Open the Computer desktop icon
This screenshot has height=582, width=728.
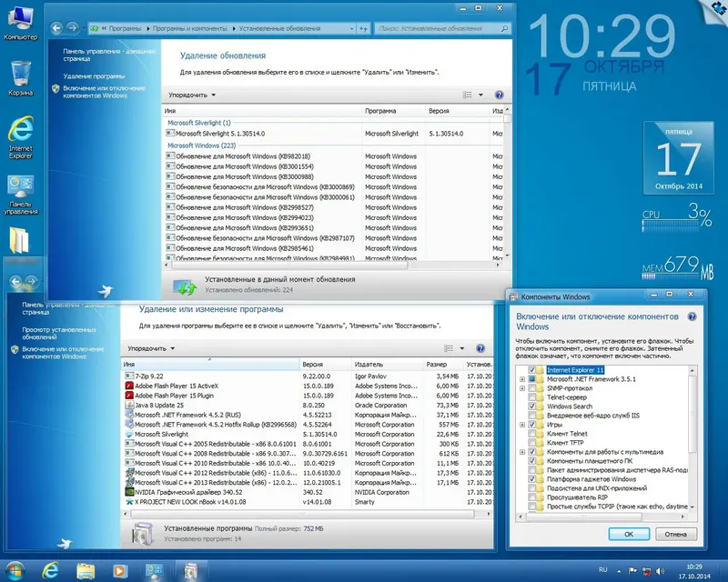(x=20, y=22)
